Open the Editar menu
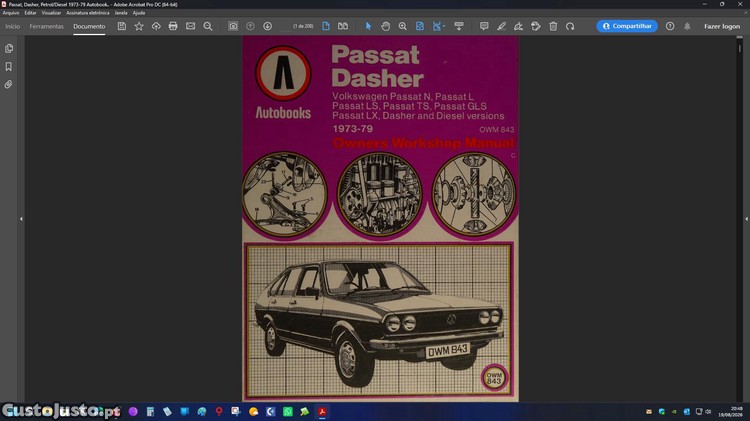This screenshot has height=421, width=750. [x=30, y=13]
